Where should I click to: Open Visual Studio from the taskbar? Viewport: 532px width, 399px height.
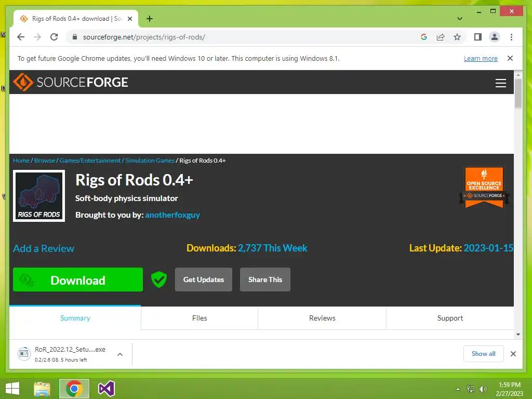pos(106,389)
